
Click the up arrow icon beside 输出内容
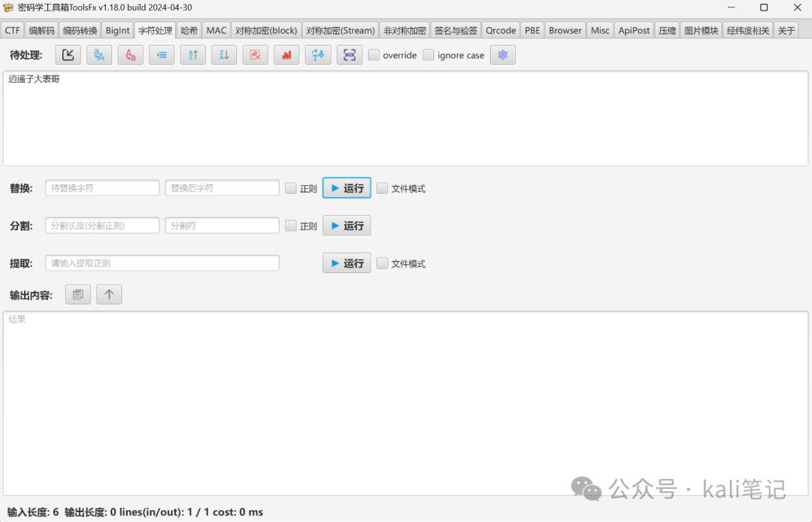coord(109,295)
